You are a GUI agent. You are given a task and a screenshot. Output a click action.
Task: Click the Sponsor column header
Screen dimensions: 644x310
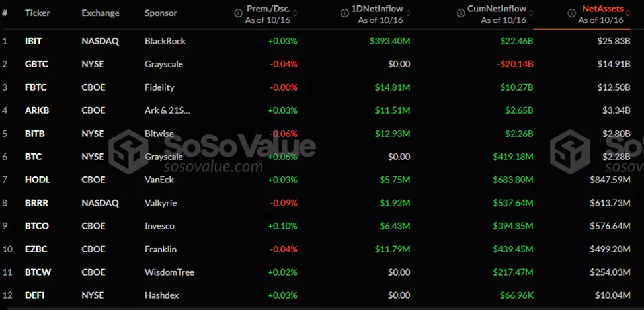(x=160, y=13)
